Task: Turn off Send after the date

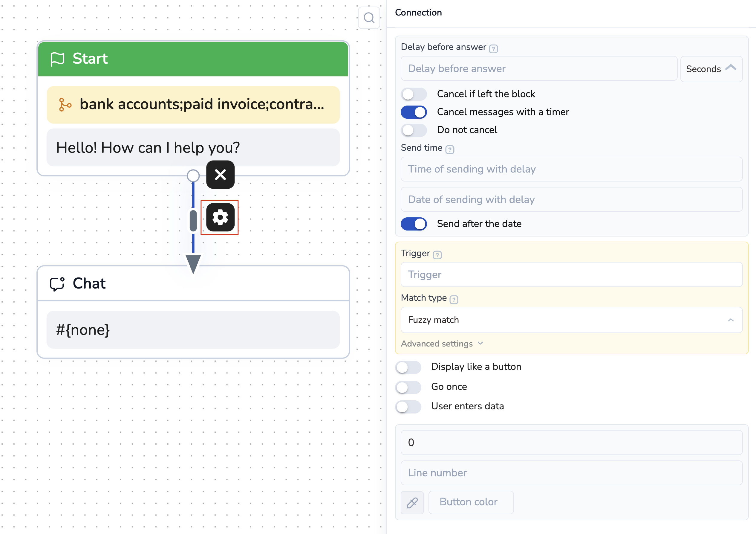Action: [414, 224]
